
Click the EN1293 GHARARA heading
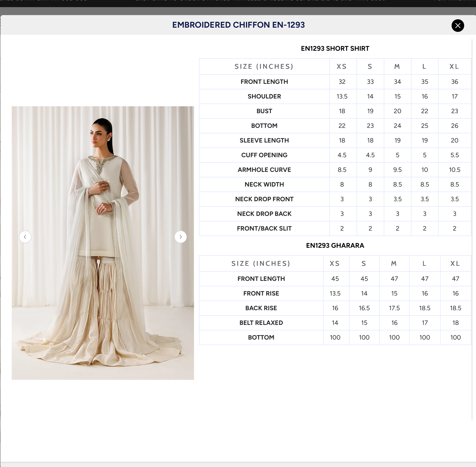tap(335, 245)
